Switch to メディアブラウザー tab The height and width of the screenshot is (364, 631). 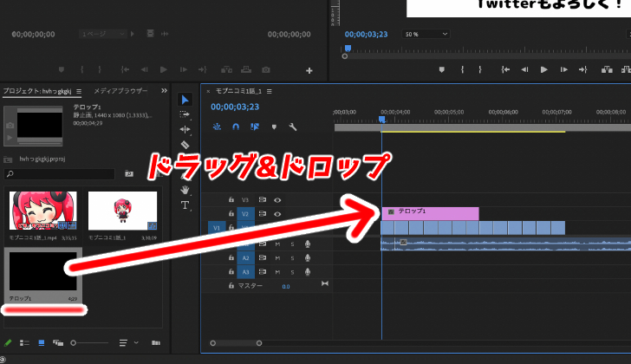click(x=120, y=91)
